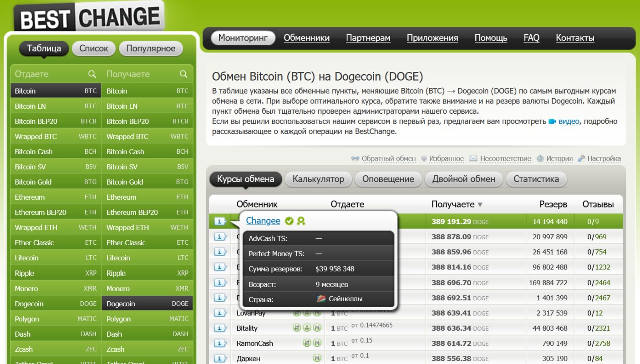Open info icon for the LovanPay row

point(220,313)
